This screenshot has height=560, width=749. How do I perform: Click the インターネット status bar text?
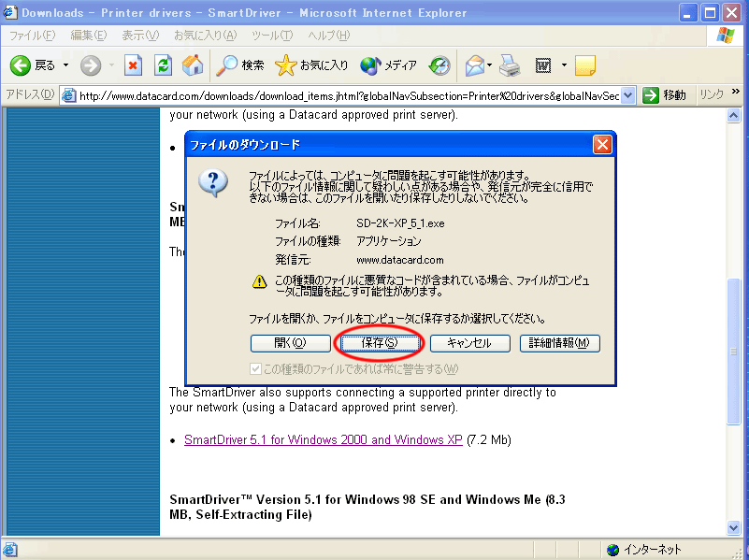(x=653, y=550)
